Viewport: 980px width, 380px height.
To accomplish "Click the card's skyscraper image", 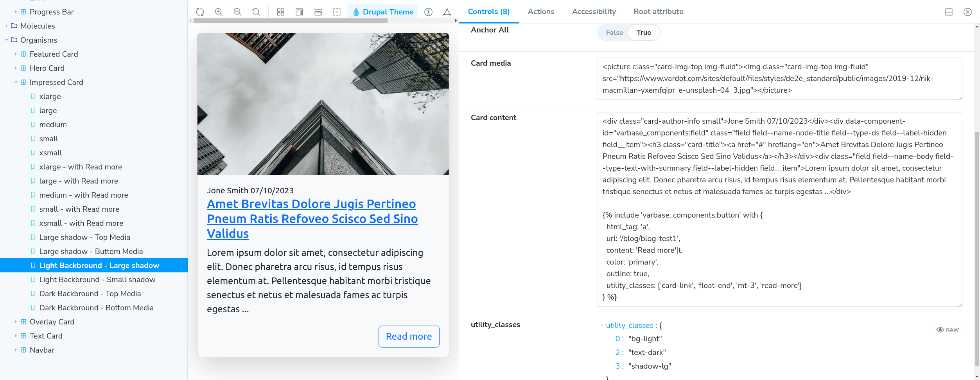I will click(323, 104).
